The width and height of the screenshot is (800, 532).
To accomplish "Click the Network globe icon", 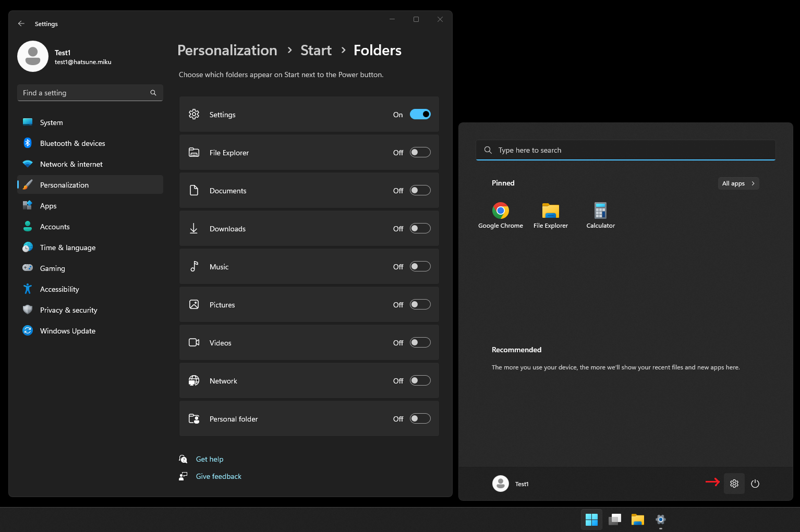I will tap(194, 380).
